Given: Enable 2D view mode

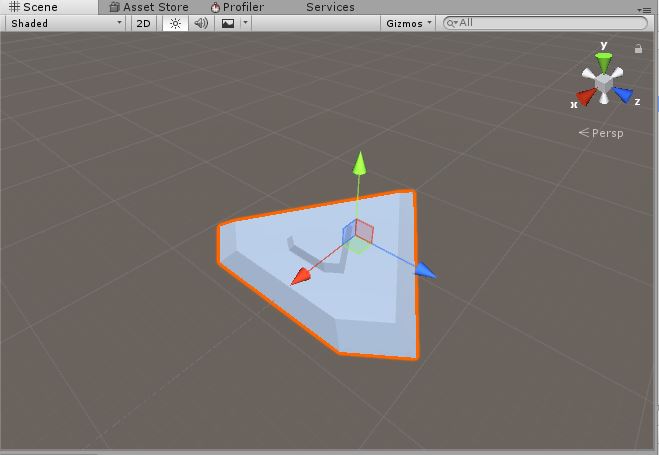Looking at the screenshot, I should [x=144, y=23].
